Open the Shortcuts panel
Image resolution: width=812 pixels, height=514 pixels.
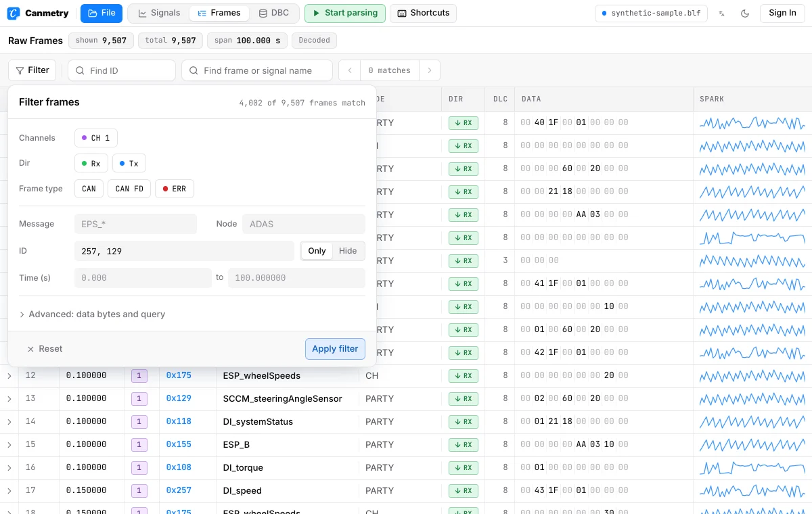click(423, 13)
